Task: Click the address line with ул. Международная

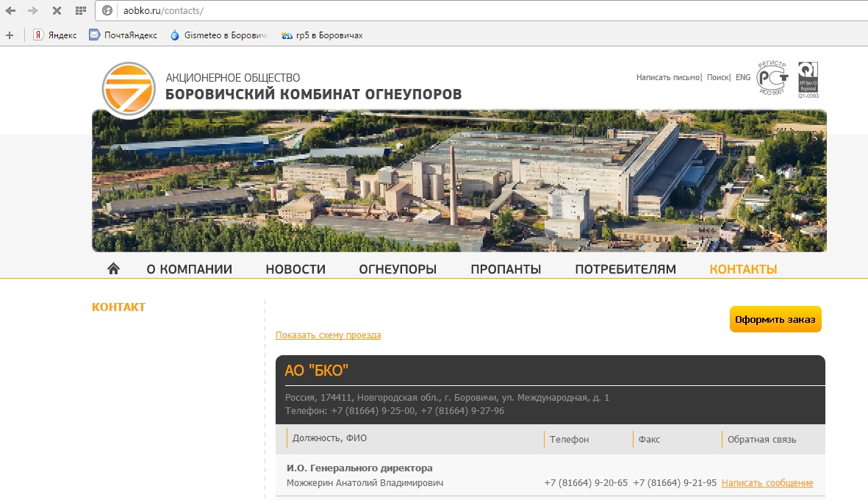Action: [448, 398]
